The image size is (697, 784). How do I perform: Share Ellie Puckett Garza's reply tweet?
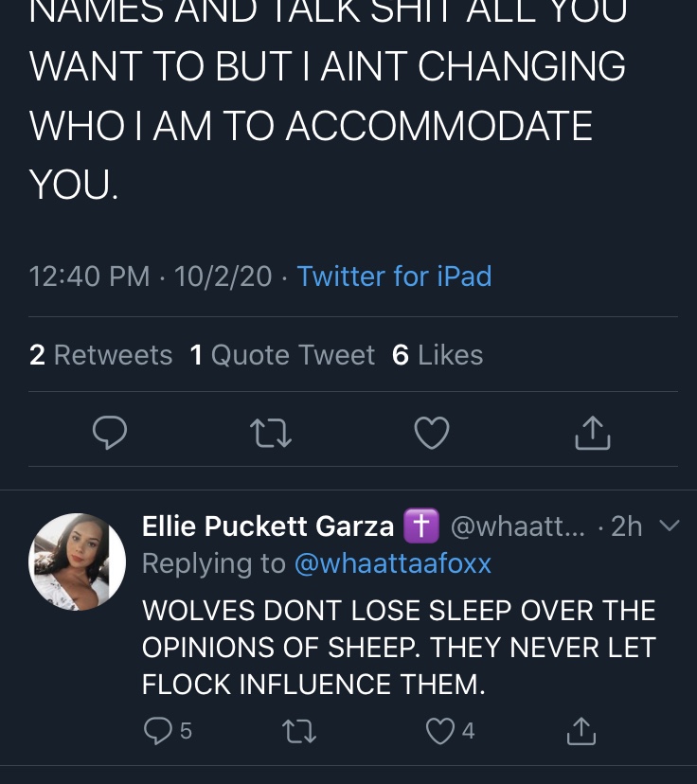tap(581, 731)
